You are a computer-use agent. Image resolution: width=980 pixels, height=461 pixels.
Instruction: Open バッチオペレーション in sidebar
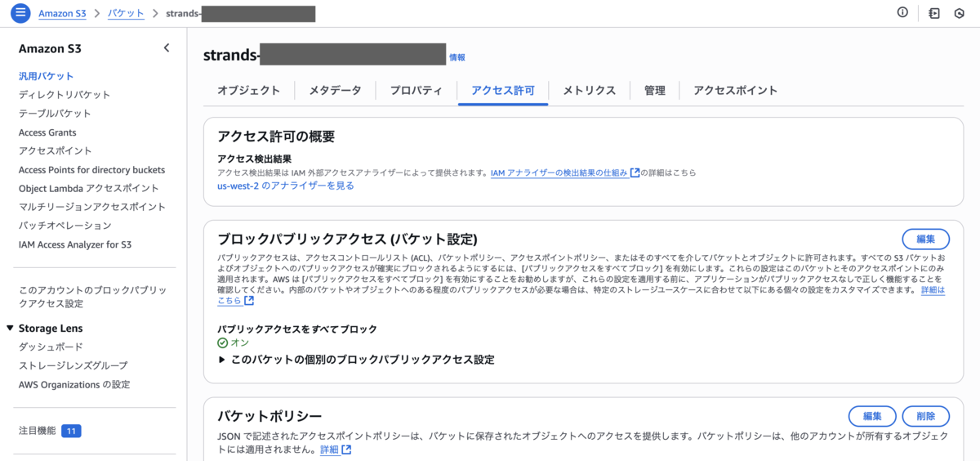click(65, 226)
